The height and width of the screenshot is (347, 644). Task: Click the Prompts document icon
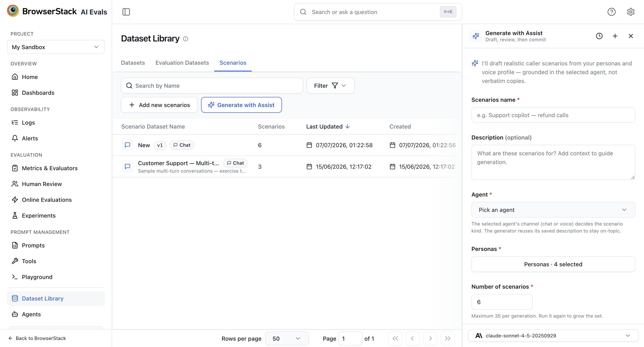(x=15, y=245)
